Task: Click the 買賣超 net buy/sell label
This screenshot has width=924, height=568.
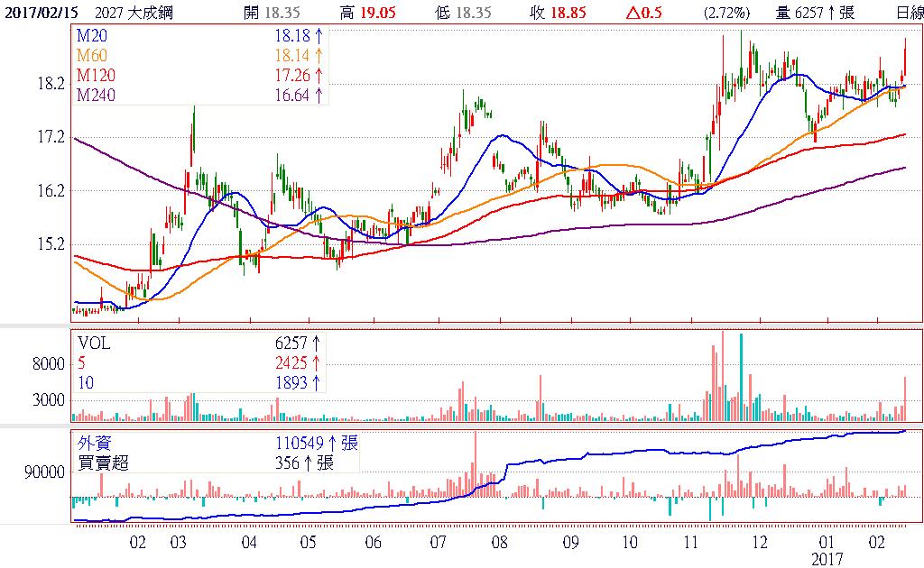Action: click(105, 463)
